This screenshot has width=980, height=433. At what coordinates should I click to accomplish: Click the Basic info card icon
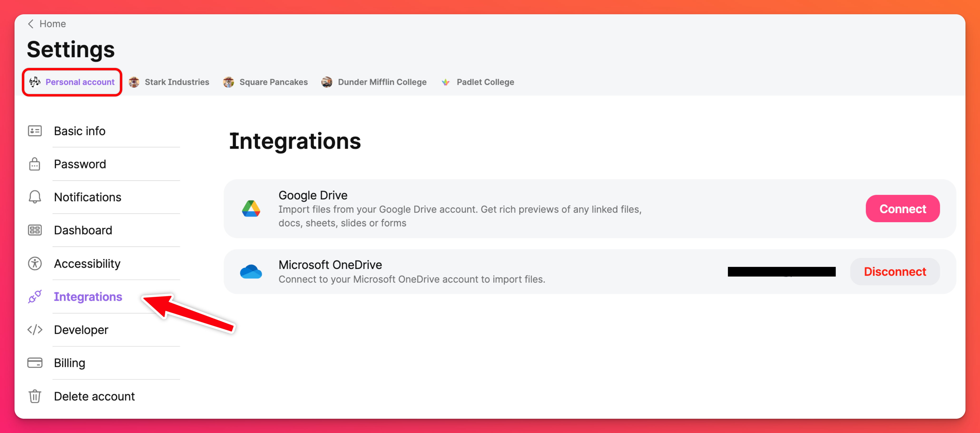click(x=35, y=131)
